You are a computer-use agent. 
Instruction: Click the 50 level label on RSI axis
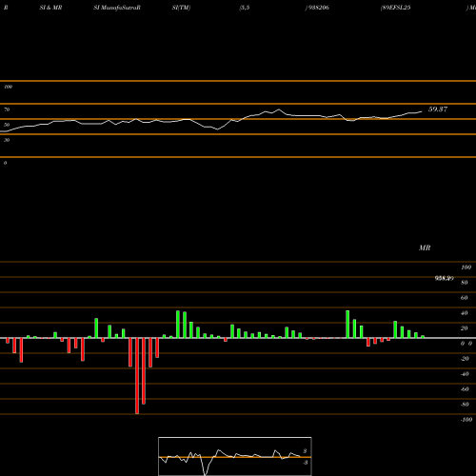pyautogui.click(x=7, y=125)
